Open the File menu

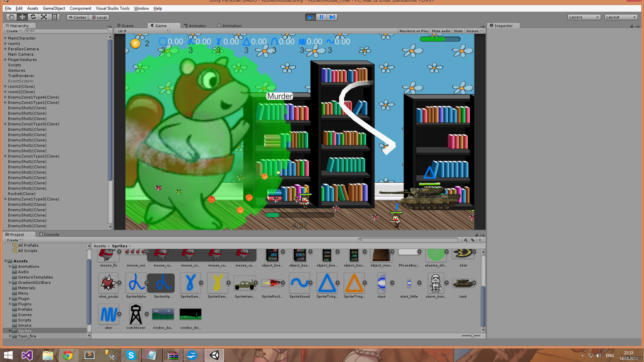[8, 8]
